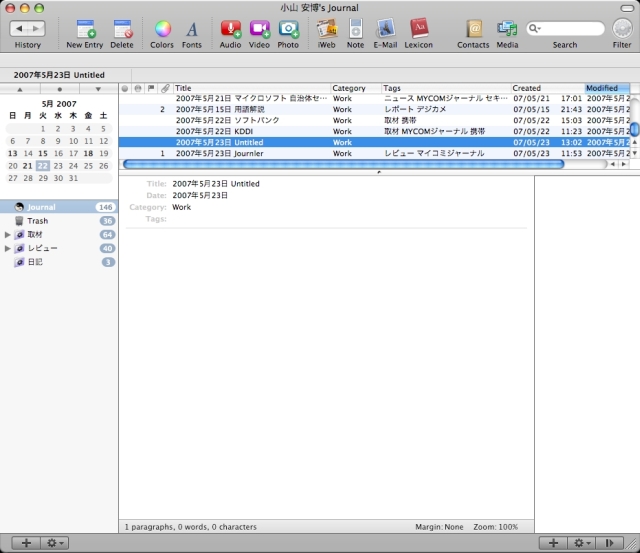Select entry 2007年5月15日 用語解説
Viewport: 640px width, 553px height.
tap(375, 109)
